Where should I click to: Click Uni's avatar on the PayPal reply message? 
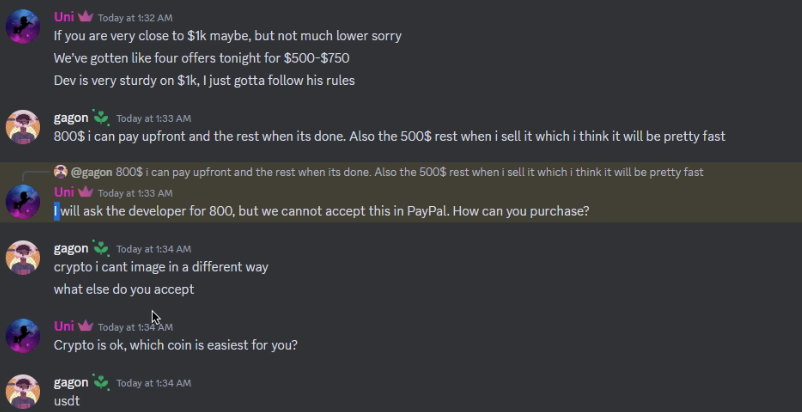tap(23, 201)
